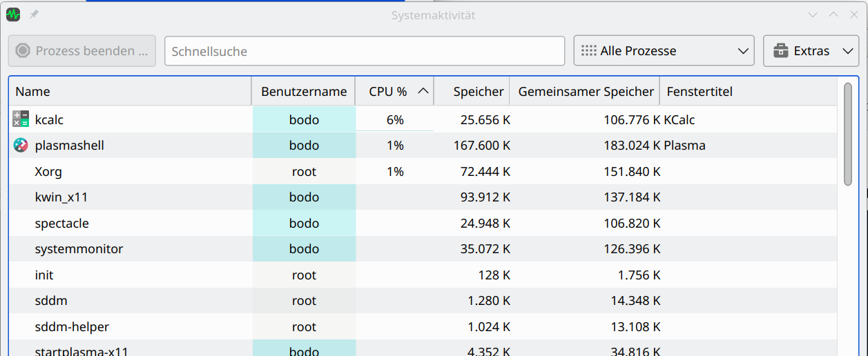The height and width of the screenshot is (356, 868).
Task: Open the titlebar down-chevron window menu
Action: pyautogui.click(x=813, y=14)
